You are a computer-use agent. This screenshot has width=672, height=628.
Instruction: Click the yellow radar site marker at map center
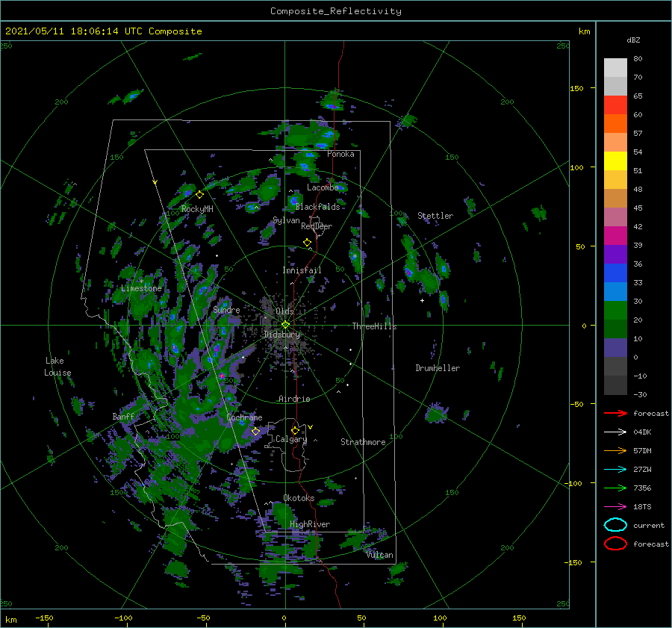[285, 325]
